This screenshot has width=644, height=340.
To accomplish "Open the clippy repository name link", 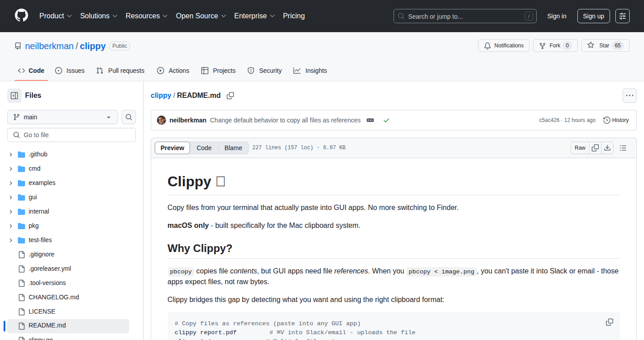I will (93, 46).
